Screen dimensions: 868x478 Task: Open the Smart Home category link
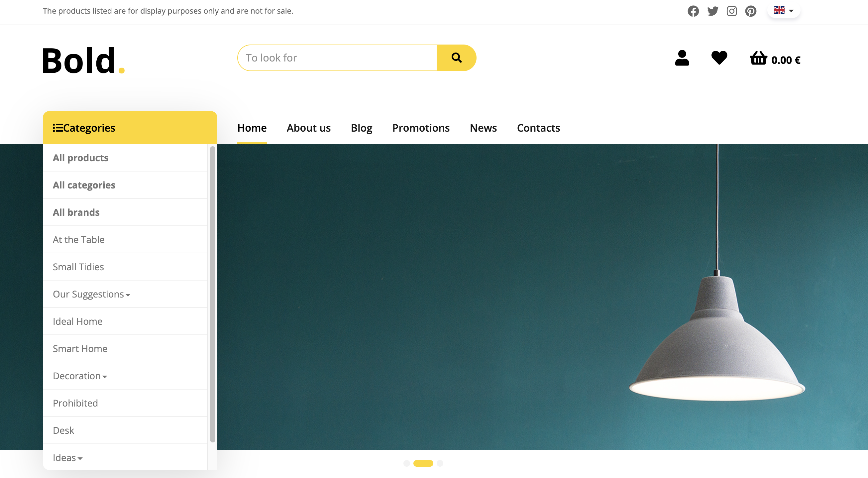point(80,349)
